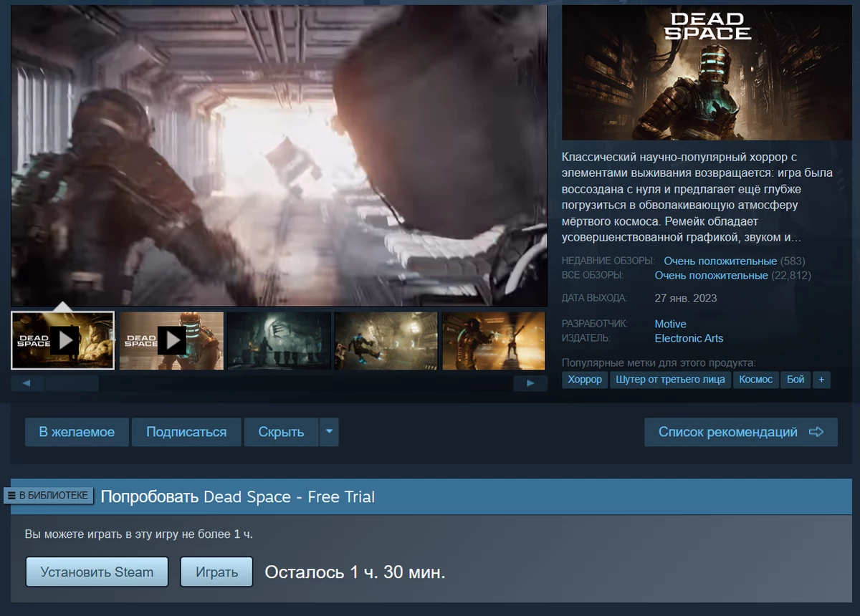This screenshot has height=616, width=860.
Task: Select the 'Хоррор' tag
Action: pyautogui.click(x=585, y=380)
